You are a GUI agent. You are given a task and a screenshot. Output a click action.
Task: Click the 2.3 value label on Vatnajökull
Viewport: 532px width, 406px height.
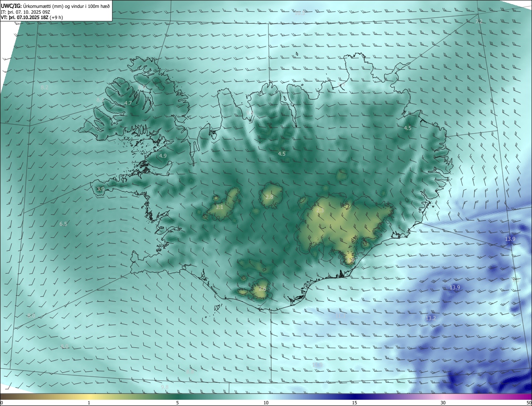(x=320, y=211)
